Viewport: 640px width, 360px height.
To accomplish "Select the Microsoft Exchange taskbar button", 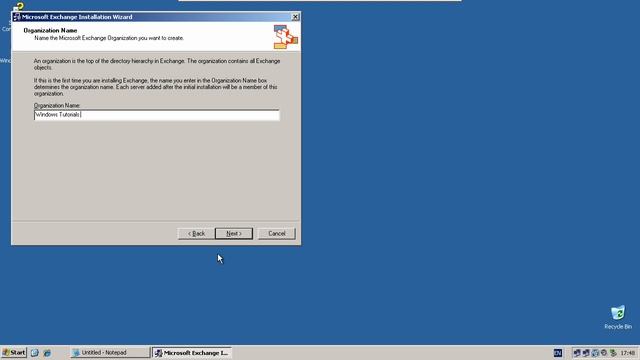I will [192, 353].
